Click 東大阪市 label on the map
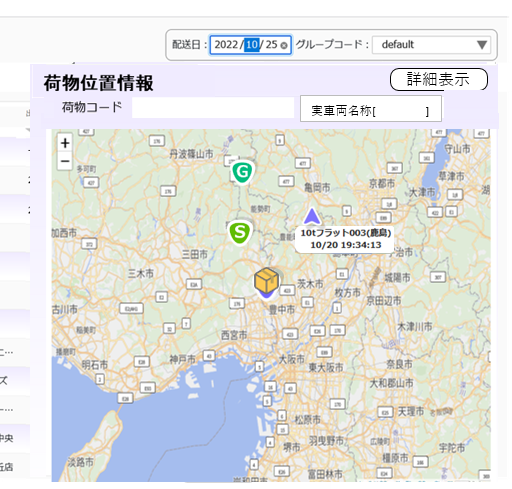The image size is (512, 489). coord(326,367)
